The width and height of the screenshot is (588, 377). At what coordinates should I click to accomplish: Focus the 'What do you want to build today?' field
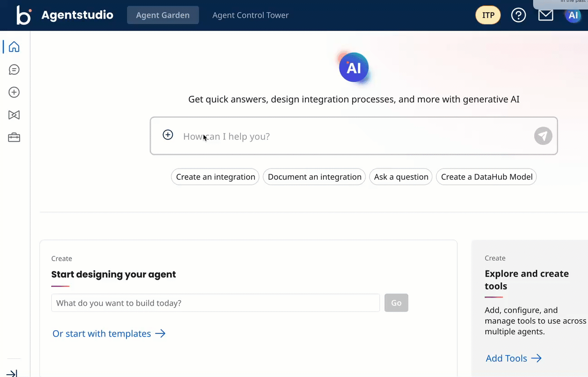click(216, 303)
